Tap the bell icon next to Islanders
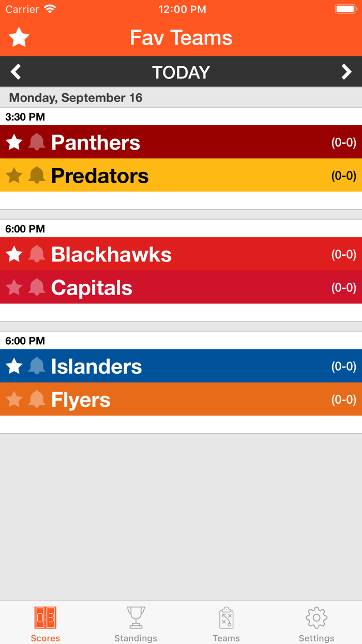362x644 pixels. tap(35, 366)
